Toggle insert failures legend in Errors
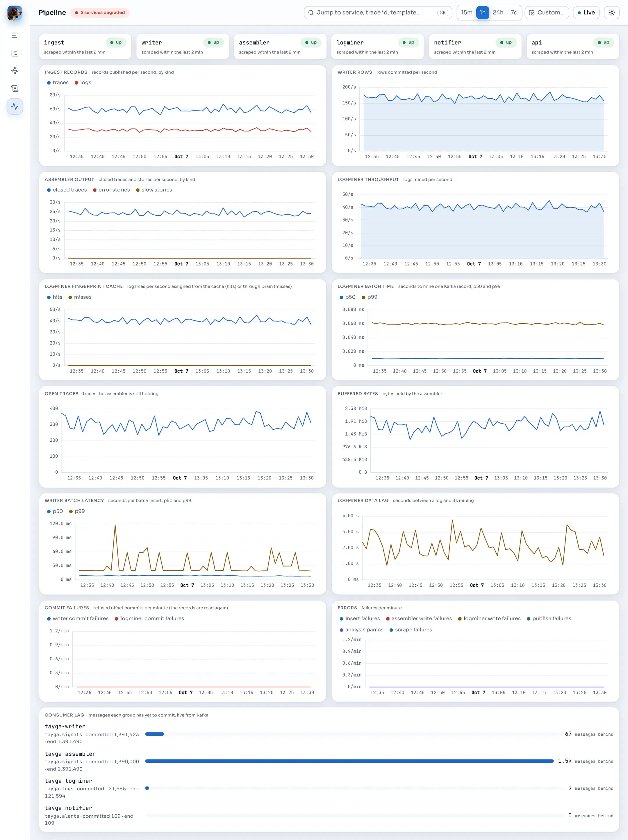The width and height of the screenshot is (628, 840). (360, 619)
